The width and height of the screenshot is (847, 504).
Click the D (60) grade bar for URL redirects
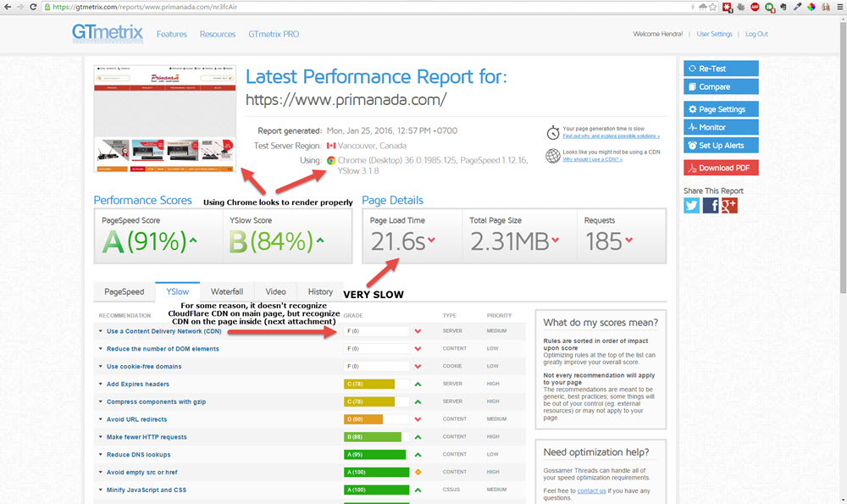tap(376, 419)
